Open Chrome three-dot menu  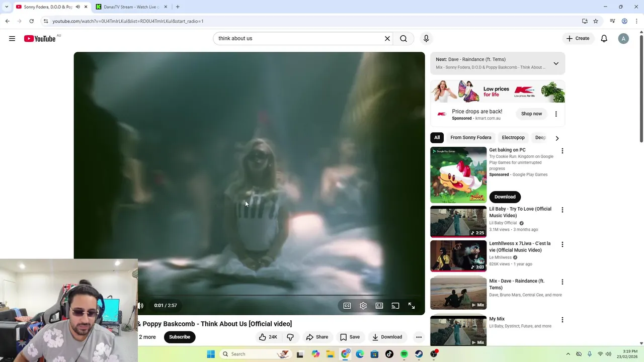(x=636, y=21)
